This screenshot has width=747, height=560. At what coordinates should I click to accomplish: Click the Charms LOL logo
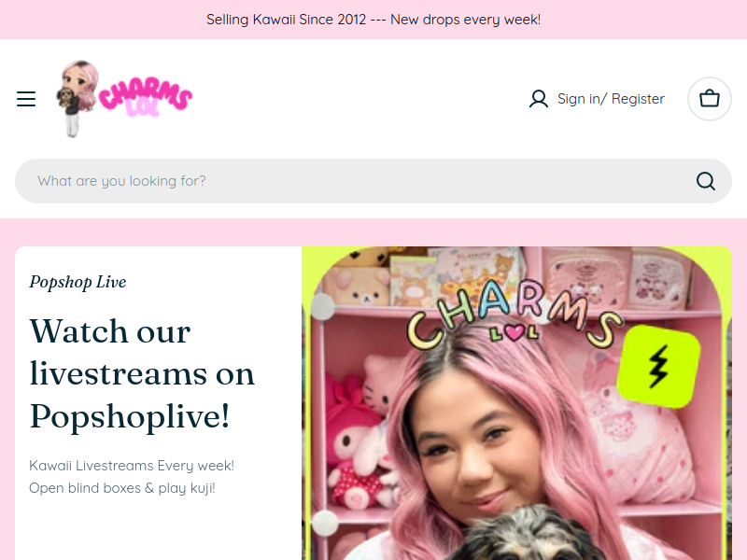click(x=125, y=99)
